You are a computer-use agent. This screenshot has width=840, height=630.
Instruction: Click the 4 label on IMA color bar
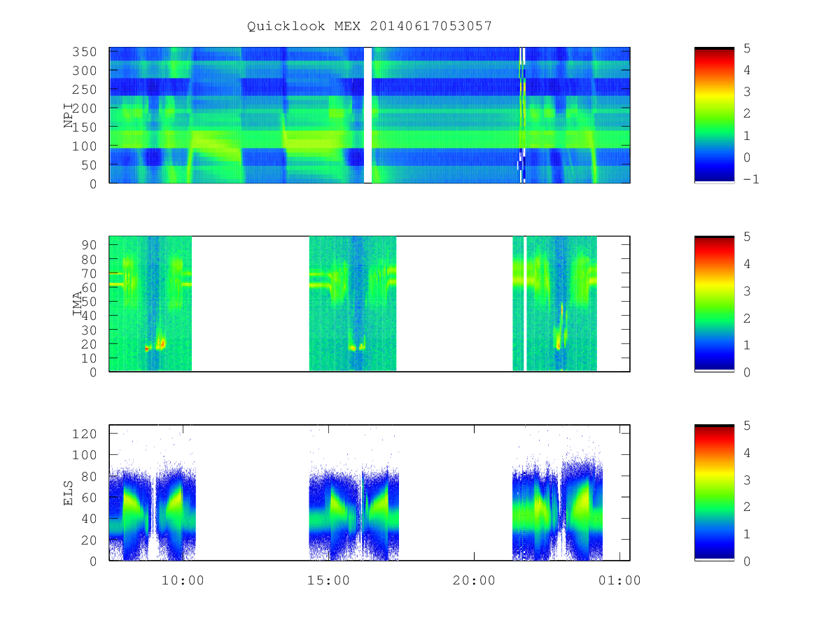[x=747, y=264]
